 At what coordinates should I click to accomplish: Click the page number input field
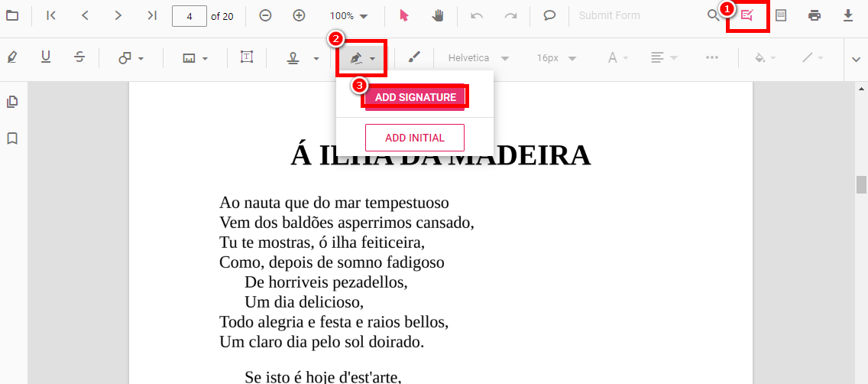[189, 15]
